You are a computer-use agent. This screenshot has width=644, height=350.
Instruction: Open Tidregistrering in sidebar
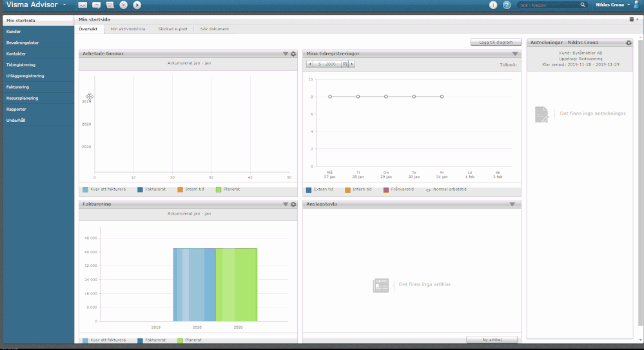point(38,64)
